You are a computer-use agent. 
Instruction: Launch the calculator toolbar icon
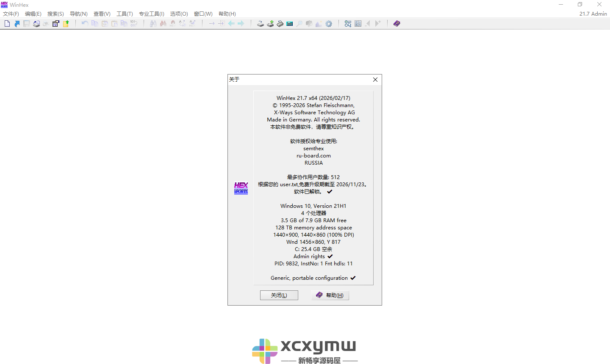(289, 23)
